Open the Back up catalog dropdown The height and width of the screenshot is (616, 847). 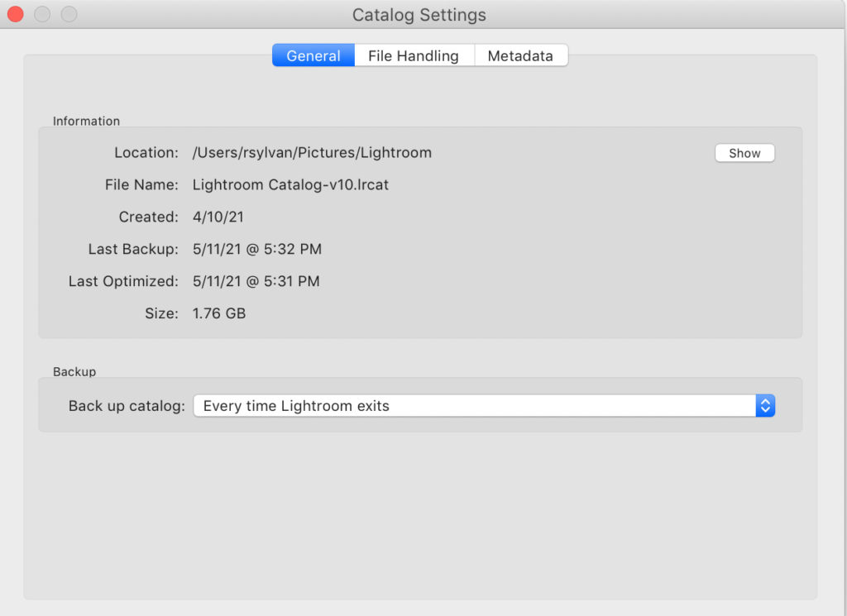coord(475,406)
